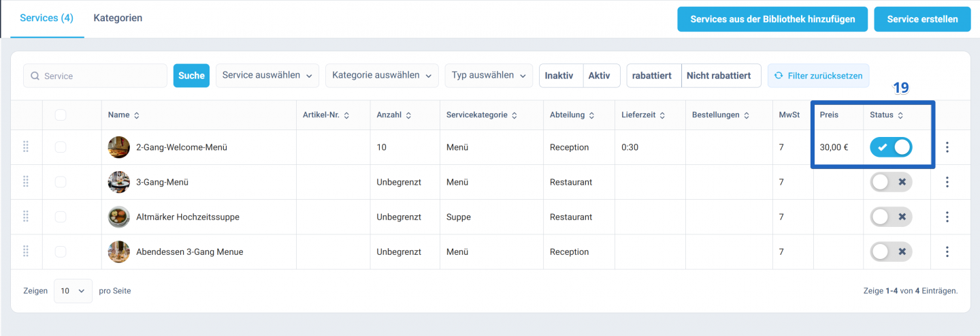The image size is (980, 336).
Task: Turn off the 2-Gang-Welcome-Menü status toggle
Action: 891,147
